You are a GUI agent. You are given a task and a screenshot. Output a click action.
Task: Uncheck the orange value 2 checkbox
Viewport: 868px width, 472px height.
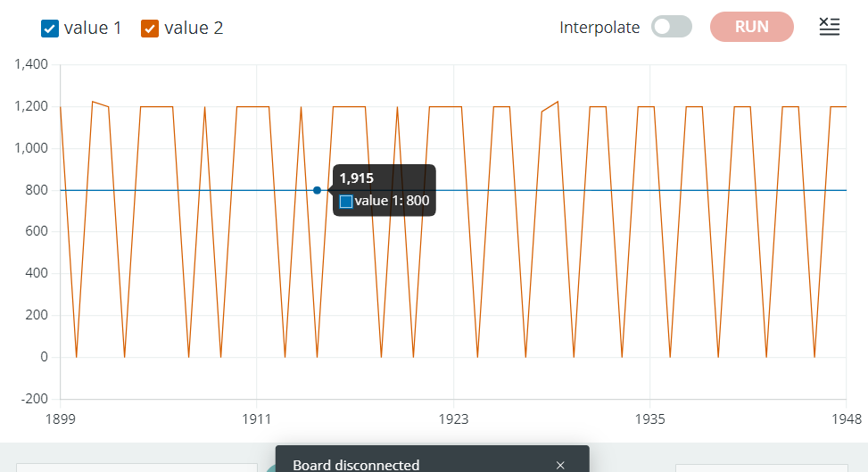coord(150,29)
